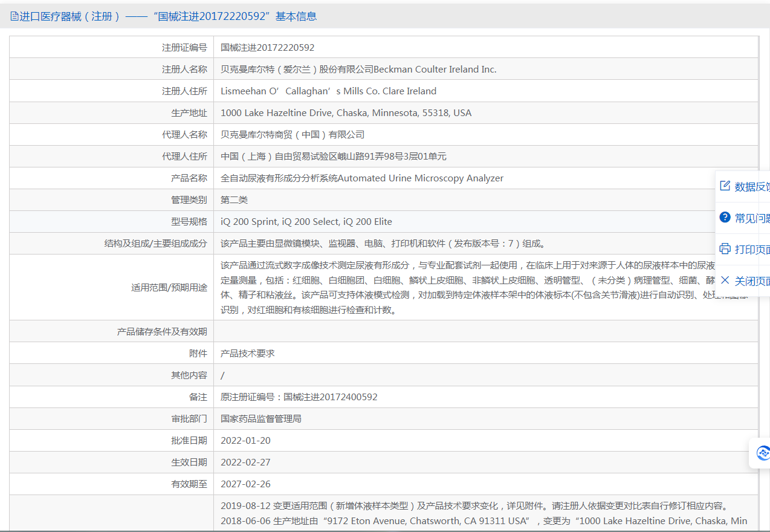Click the 备注 field label
The image size is (770, 532).
[198, 397]
